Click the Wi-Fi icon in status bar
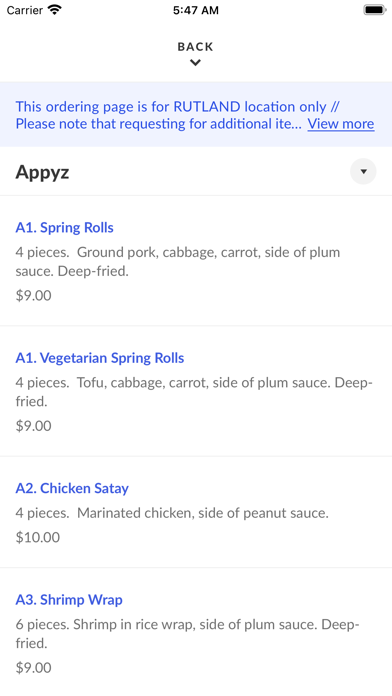Viewport: 392px width, 696px height. [x=55, y=10]
